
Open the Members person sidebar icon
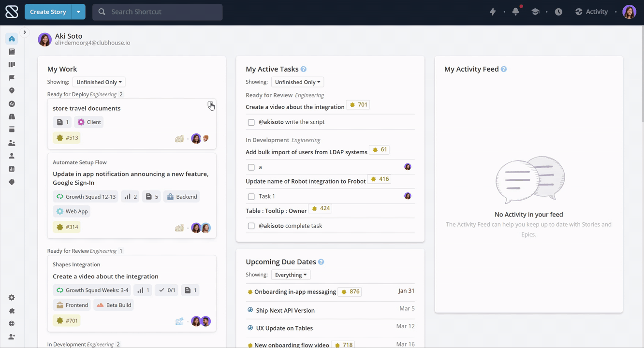coord(12,156)
